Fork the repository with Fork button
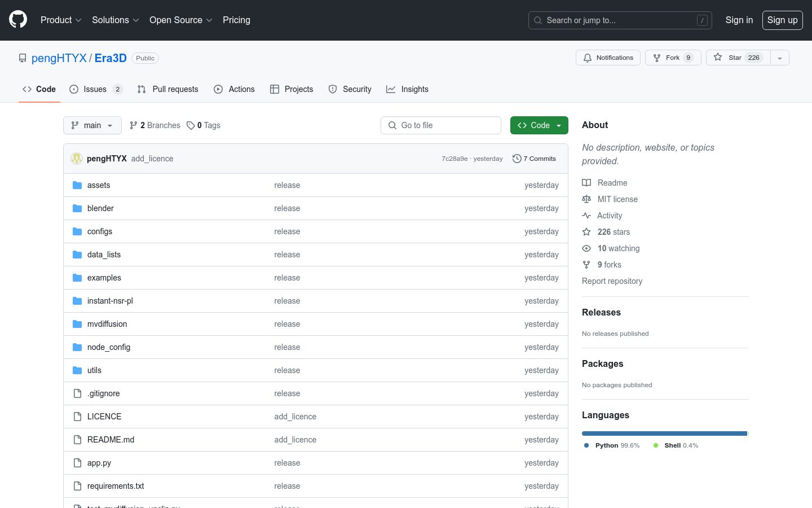Screen dimensions: 812x508 point(673,58)
